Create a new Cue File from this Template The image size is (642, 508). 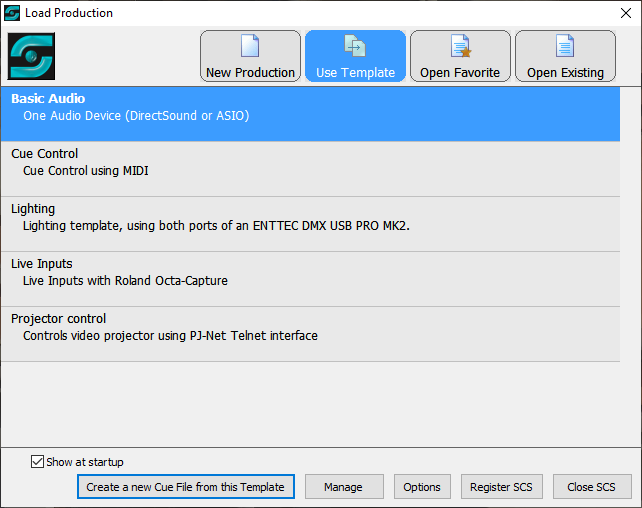[186, 487]
